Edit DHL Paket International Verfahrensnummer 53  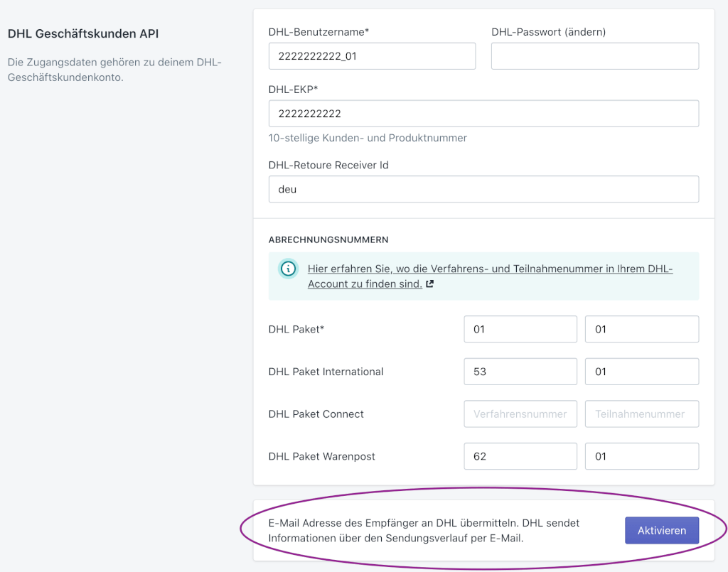520,372
